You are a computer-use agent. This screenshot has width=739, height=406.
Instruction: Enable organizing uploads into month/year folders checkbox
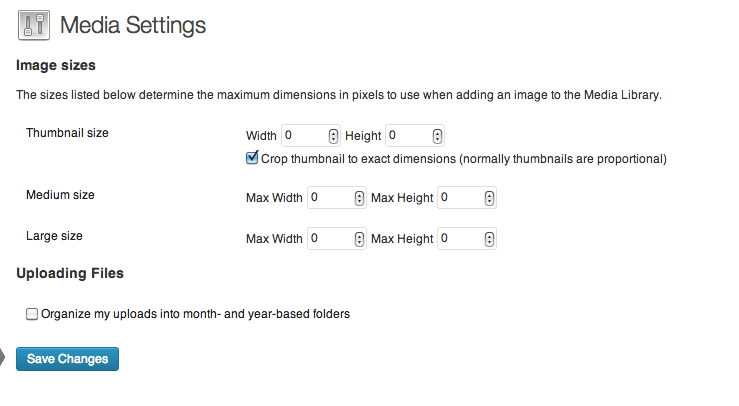coord(32,314)
